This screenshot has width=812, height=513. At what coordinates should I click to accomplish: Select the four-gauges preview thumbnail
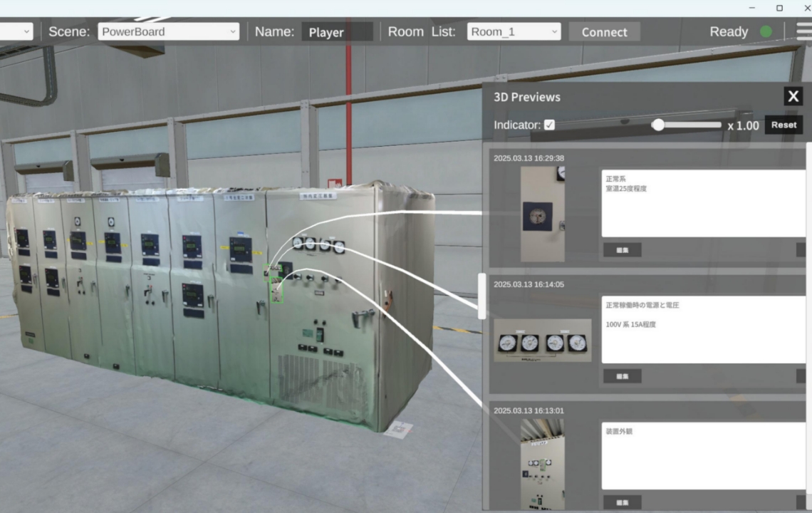pyautogui.click(x=542, y=341)
